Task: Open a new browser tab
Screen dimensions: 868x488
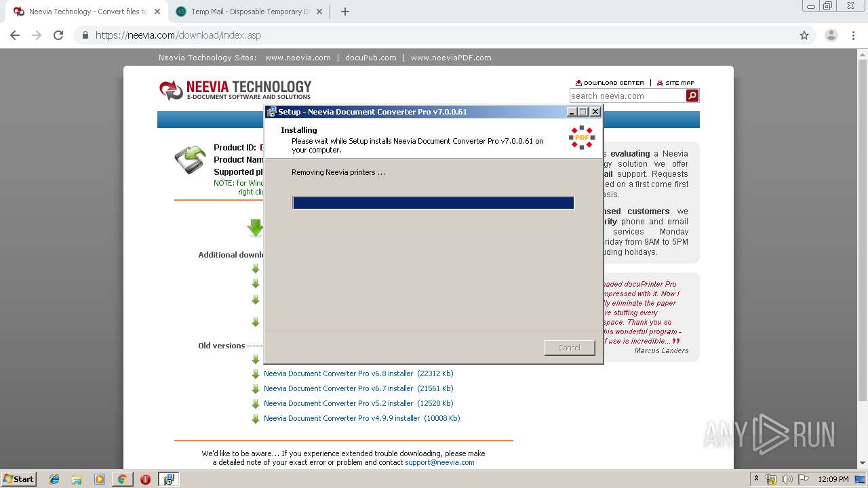Action: (344, 12)
